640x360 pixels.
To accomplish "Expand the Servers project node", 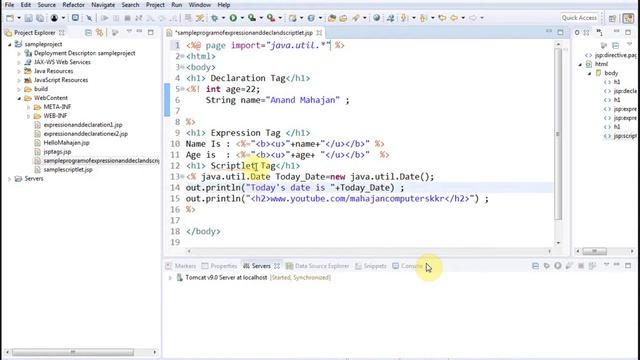I will click(9, 179).
